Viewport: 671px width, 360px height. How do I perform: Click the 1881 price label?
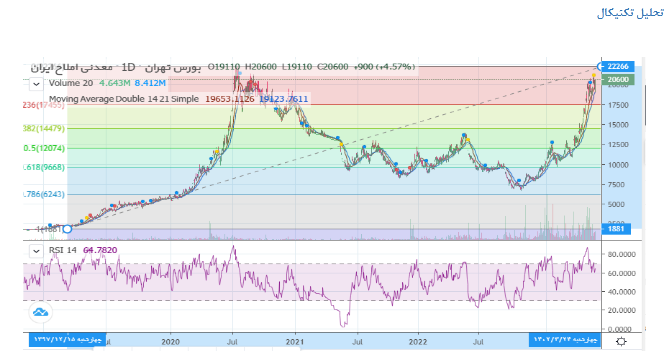(616, 229)
